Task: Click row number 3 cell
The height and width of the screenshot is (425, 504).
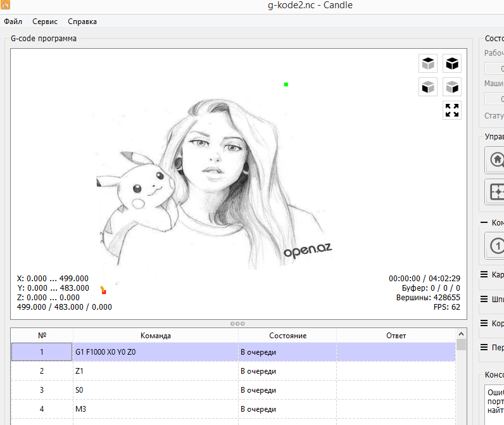Action: point(42,390)
